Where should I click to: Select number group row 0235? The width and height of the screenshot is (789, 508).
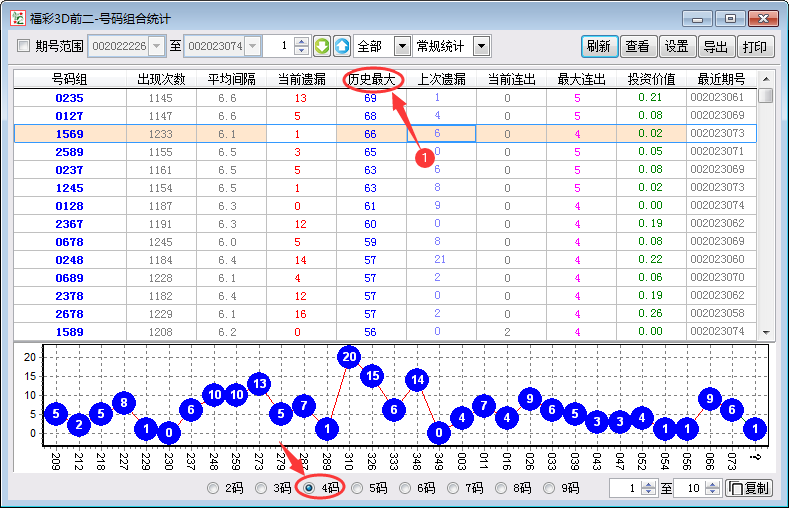pos(385,98)
